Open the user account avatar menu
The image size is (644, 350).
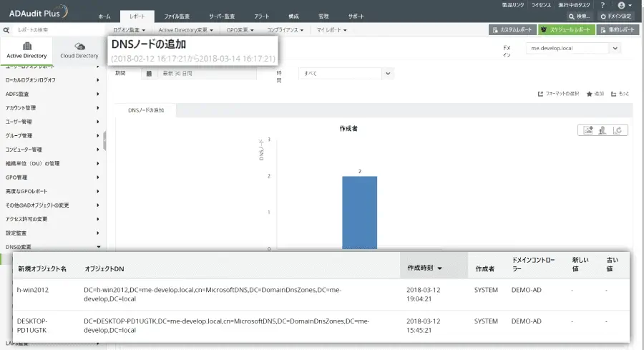(x=624, y=5)
